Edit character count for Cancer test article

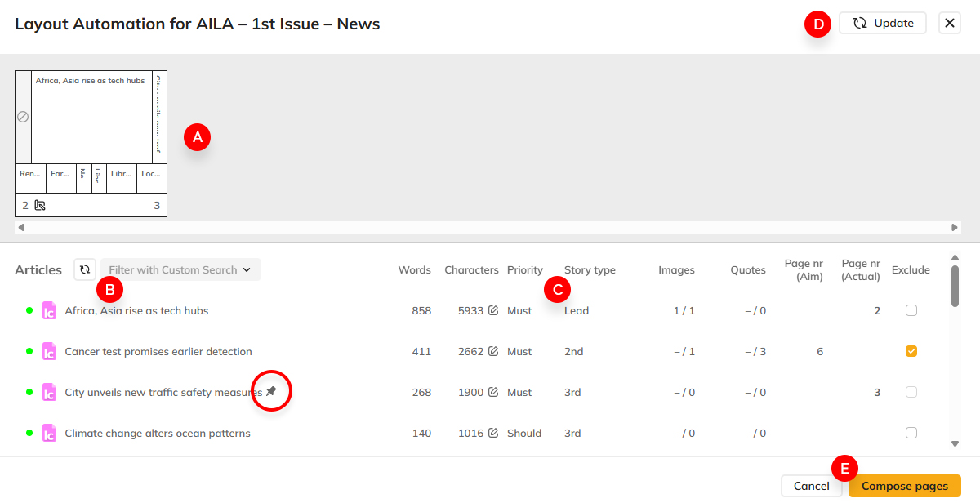click(493, 351)
